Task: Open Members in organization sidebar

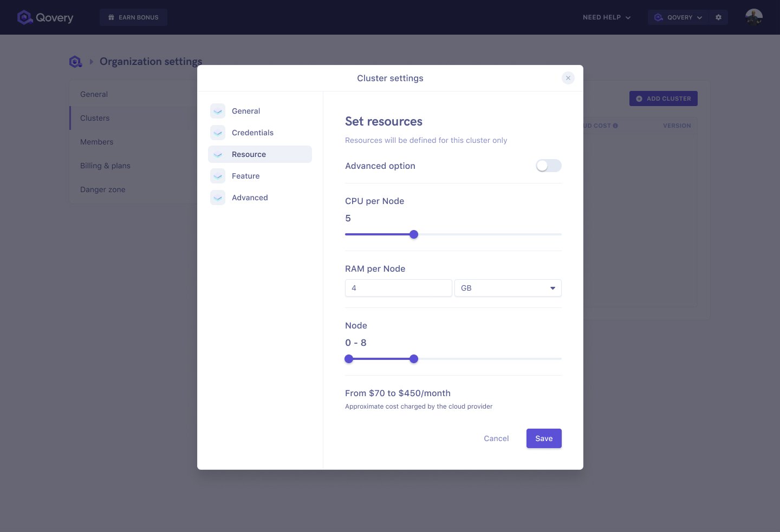Action: [134, 142]
